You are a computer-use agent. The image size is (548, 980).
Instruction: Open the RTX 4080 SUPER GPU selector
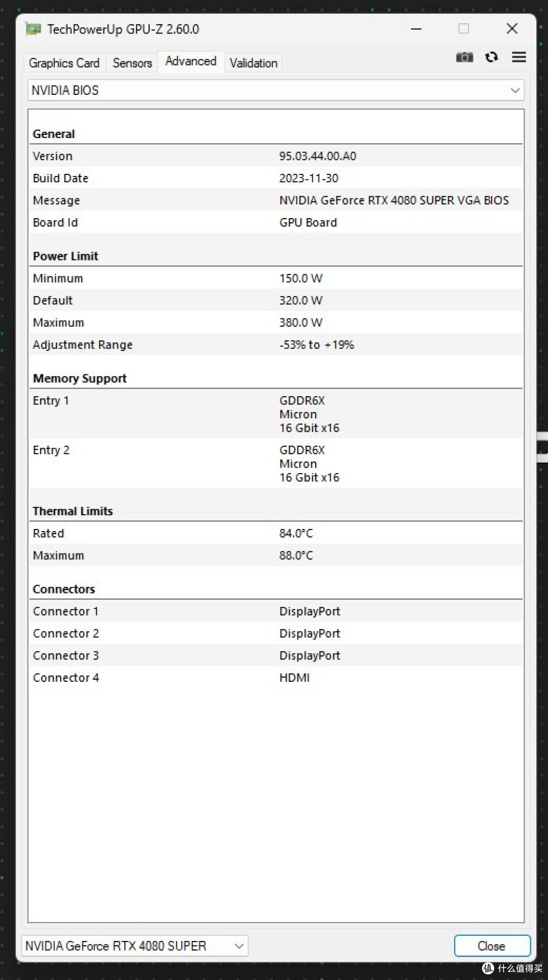[x=134, y=946]
